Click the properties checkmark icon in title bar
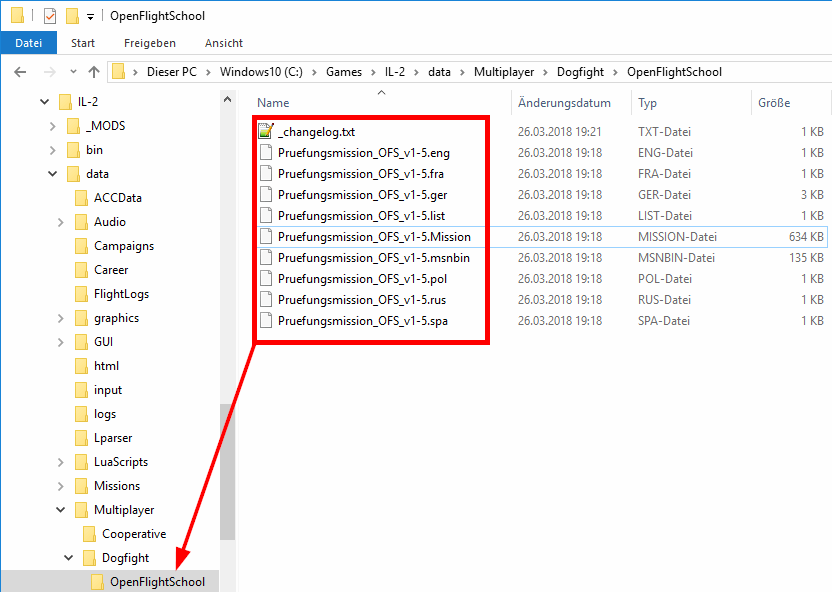Screen dimensions: 832x592 click(x=50, y=16)
